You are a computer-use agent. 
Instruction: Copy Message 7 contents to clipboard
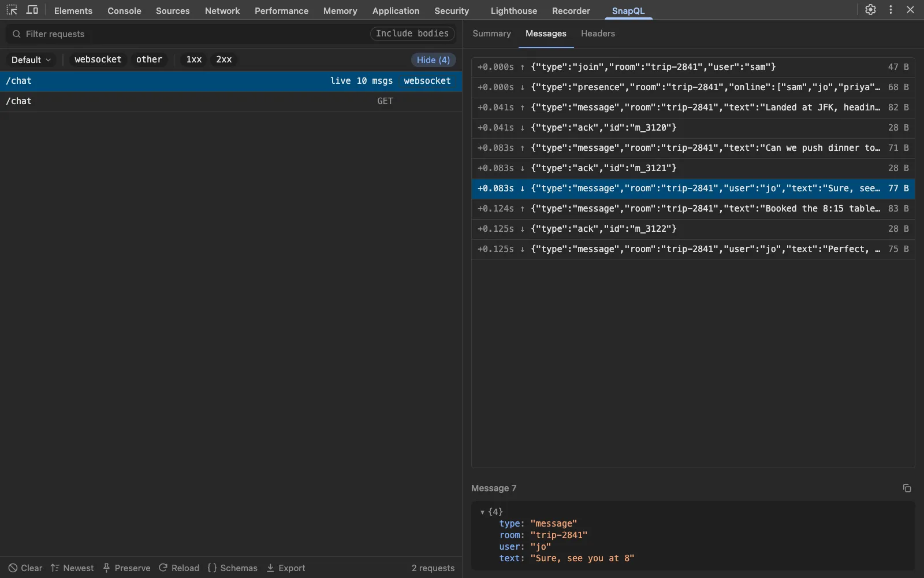(907, 488)
